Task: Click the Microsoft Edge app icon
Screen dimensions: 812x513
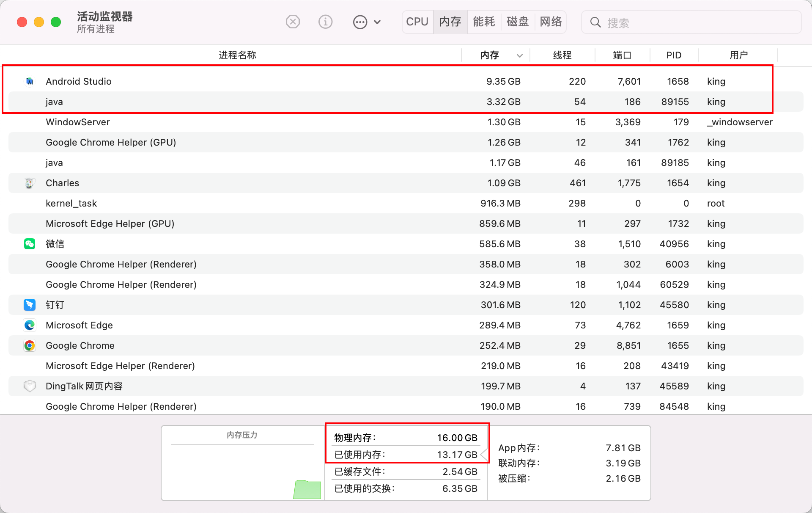Action: [x=30, y=325]
